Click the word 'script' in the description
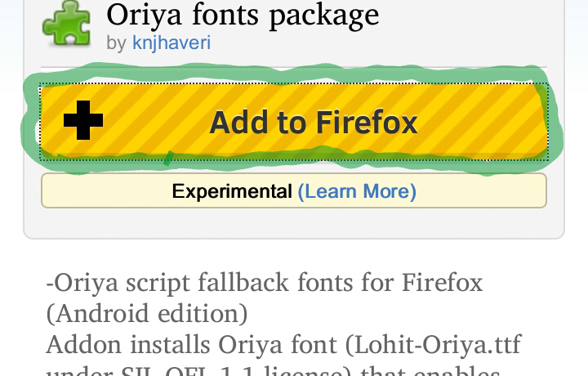The width and height of the screenshot is (588, 376). (x=155, y=284)
